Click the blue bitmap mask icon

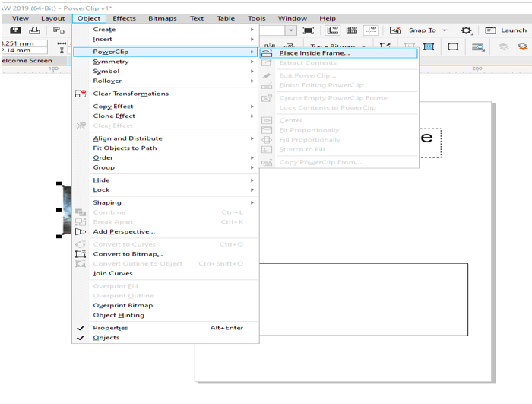pyautogui.click(x=429, y=46)
